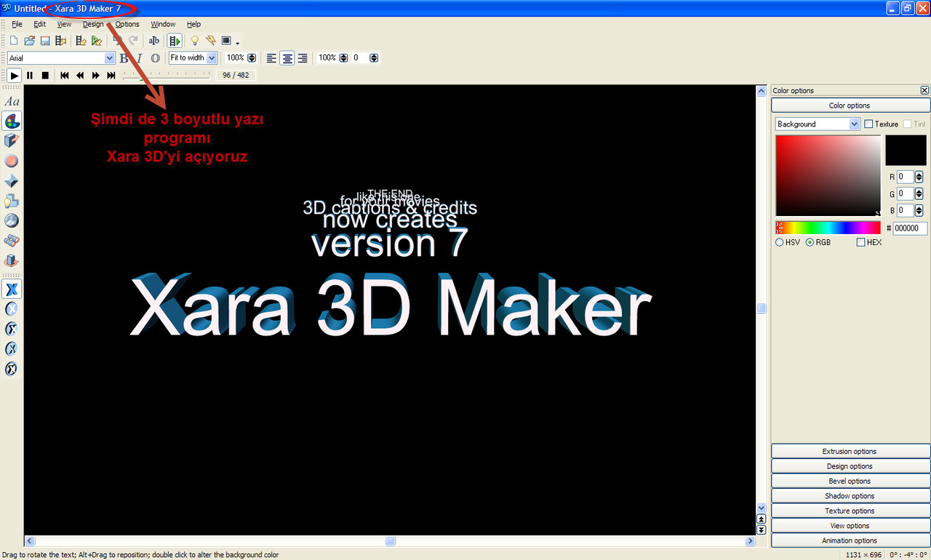931x560 pixels.
Task: Click inside the red color picker square
Action: point(828,175)
